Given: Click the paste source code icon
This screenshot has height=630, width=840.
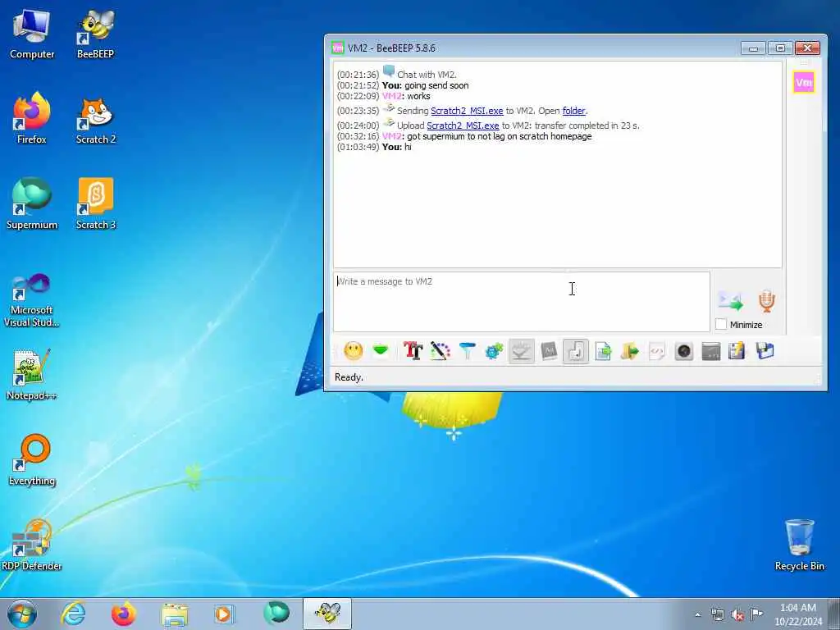Looking at the screenshot, I should pyautogui.click(x=657, y=351).
